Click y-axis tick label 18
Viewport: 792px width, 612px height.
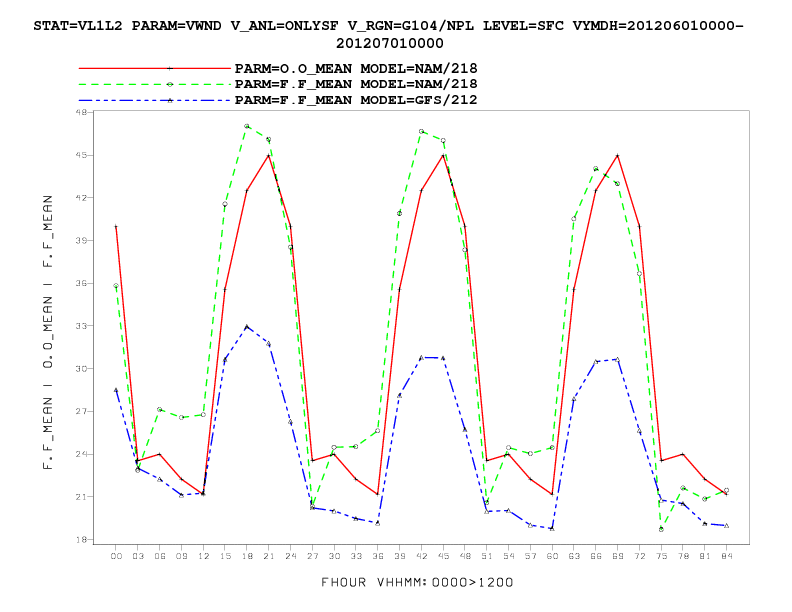coord(80,540)
